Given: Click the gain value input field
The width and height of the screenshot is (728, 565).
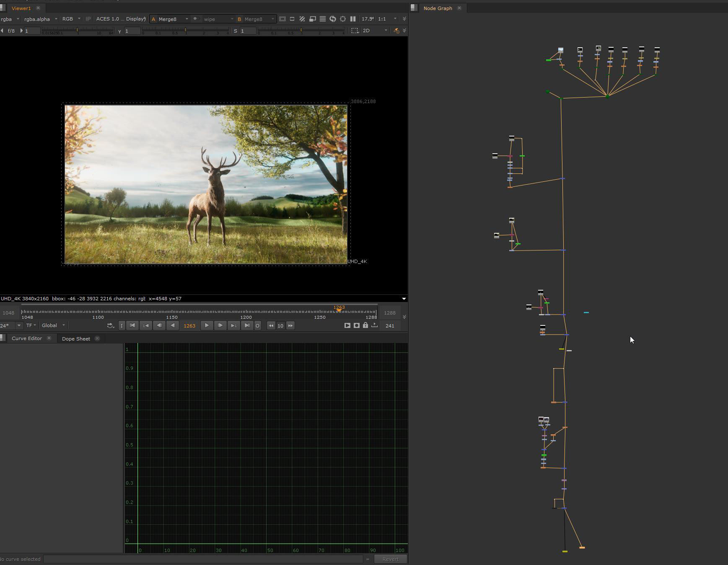Looking at the screenshot, I should point(32,31).
